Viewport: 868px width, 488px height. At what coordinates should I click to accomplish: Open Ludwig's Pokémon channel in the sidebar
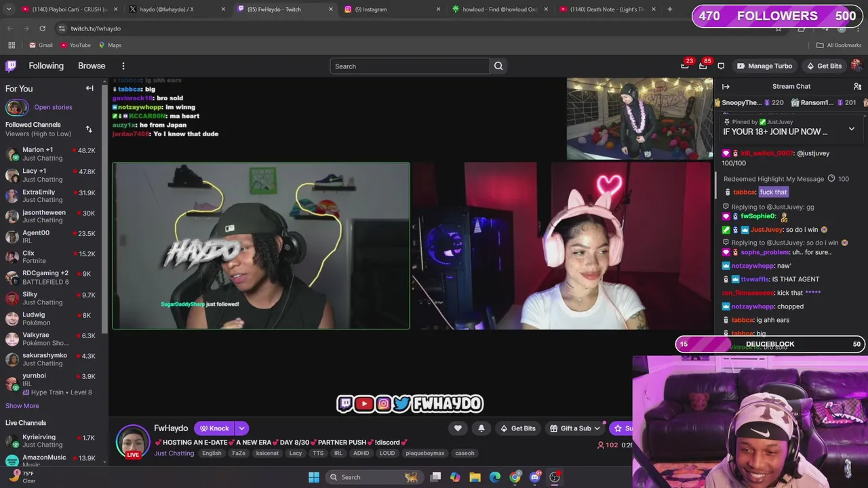(x=51, y=319)
